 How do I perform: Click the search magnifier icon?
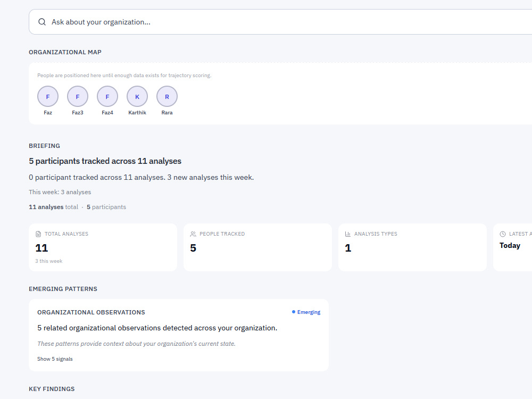tap(42, 22)
